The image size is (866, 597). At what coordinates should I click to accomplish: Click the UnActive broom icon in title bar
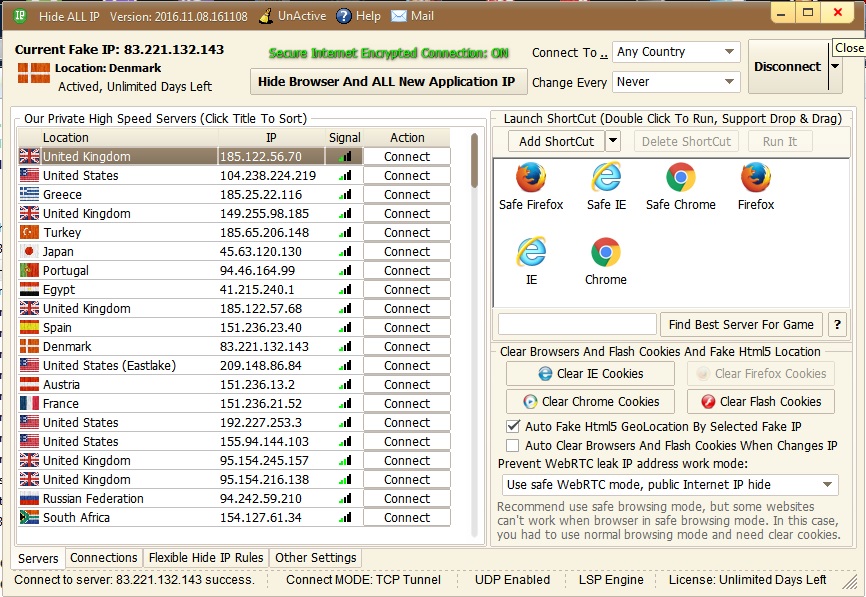pyautogui.click(x=266, y=16)
